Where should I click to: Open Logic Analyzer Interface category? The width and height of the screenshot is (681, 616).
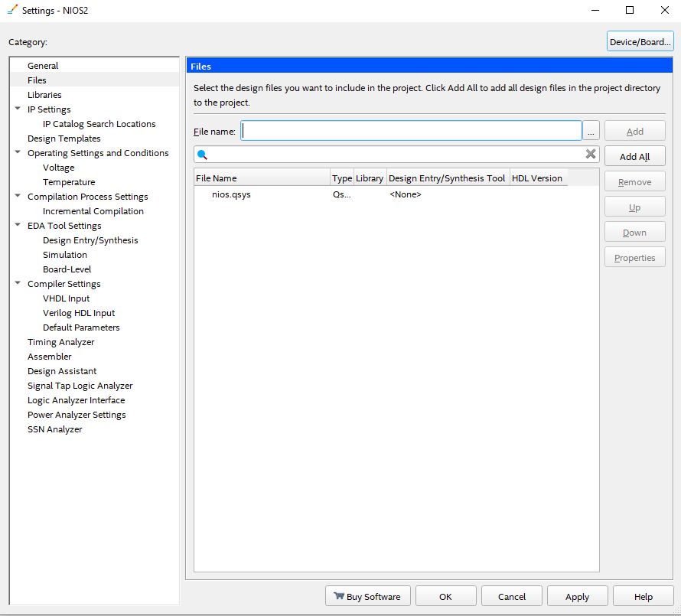click(x=76, y=400)
